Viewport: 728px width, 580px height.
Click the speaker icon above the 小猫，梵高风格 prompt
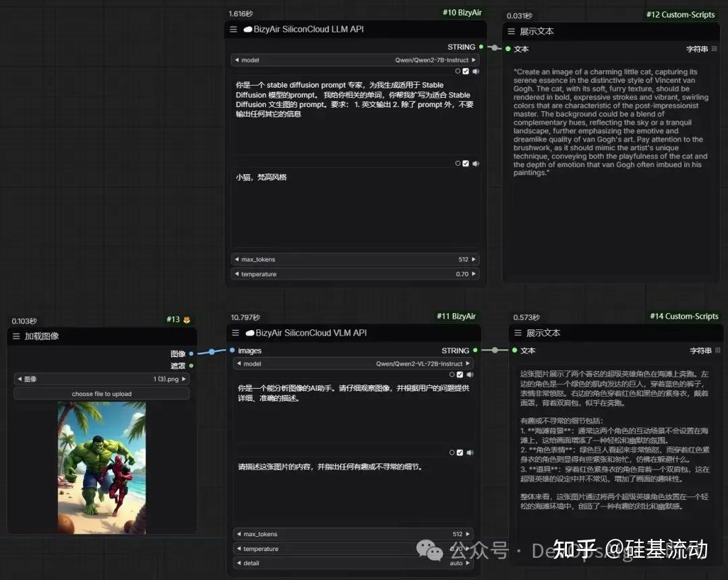tap(475, 163)
